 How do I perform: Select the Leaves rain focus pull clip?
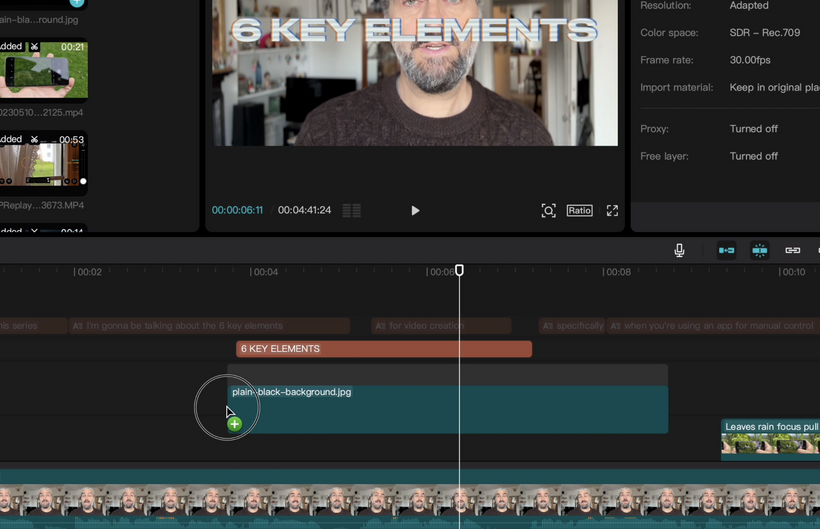coord(770,440)
